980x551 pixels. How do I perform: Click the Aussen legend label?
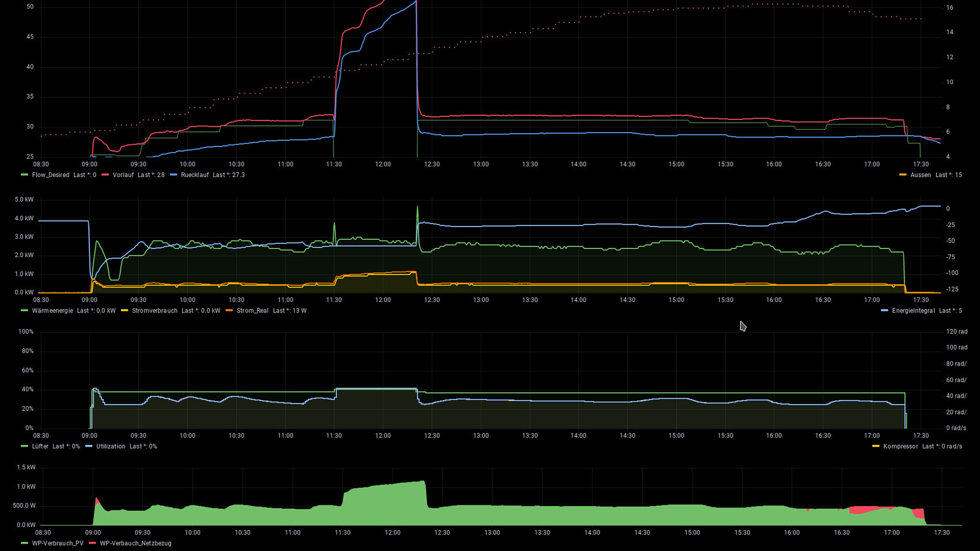point(920,175)
